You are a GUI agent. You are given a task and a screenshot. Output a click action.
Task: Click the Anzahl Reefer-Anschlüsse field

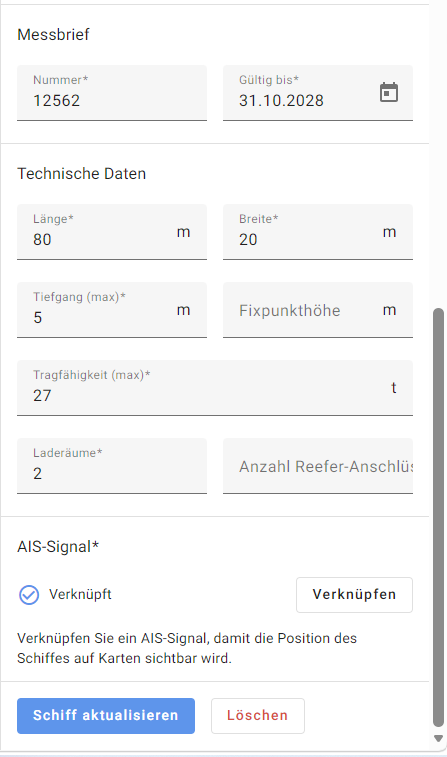(x=318, y=466)
